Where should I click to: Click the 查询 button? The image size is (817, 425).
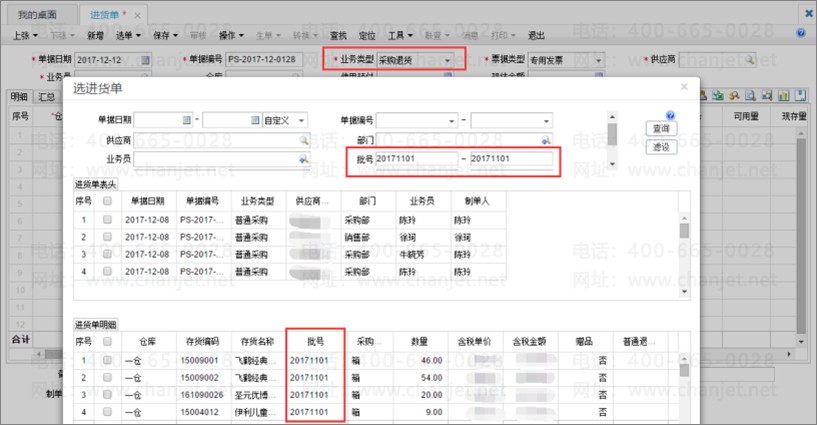click(661, 129)
